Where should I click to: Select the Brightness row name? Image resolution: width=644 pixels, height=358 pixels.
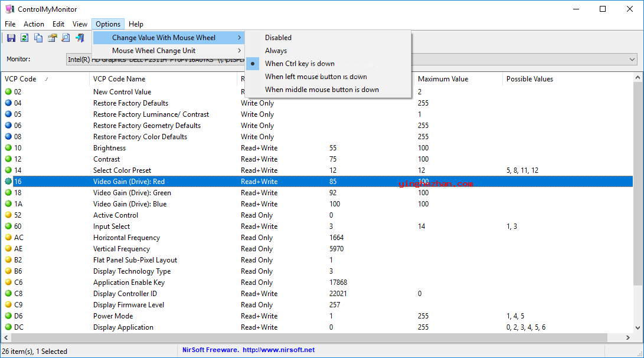(109, 148)
